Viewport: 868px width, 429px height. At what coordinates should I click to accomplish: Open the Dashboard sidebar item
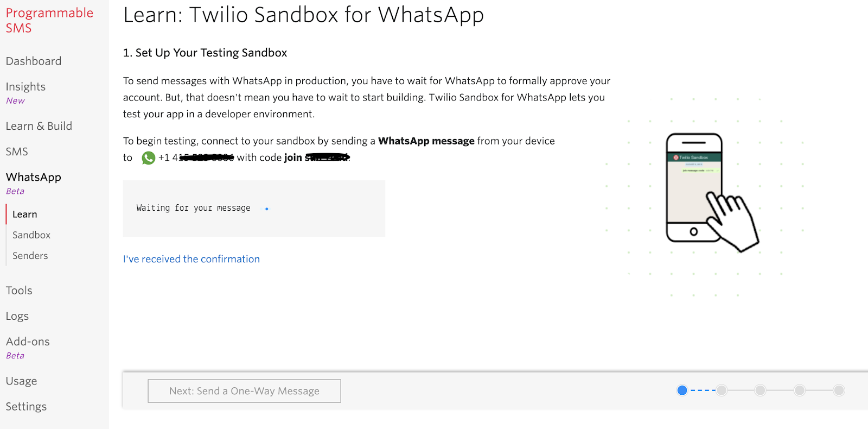point(34,61)
